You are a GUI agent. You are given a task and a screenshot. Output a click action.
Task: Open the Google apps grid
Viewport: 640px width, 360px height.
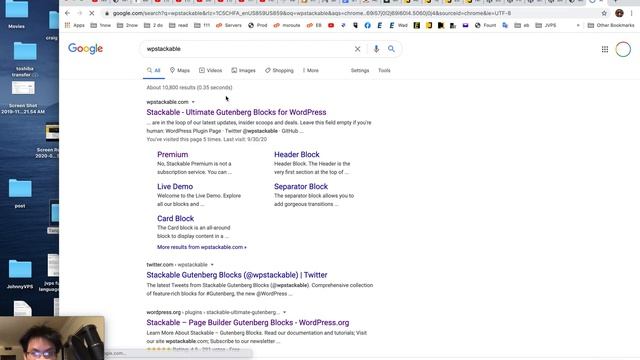(x=604, y=49)
